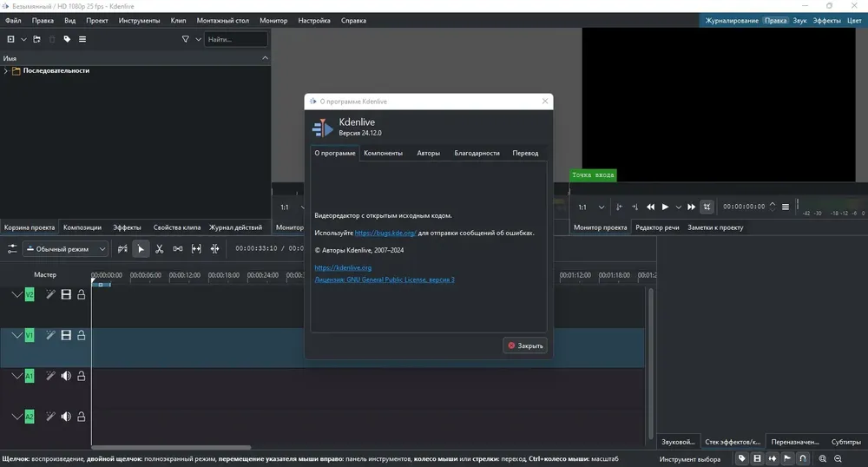Play the project monitor
Viewport: 868px width, 467px height.
(x=666, y=207)
